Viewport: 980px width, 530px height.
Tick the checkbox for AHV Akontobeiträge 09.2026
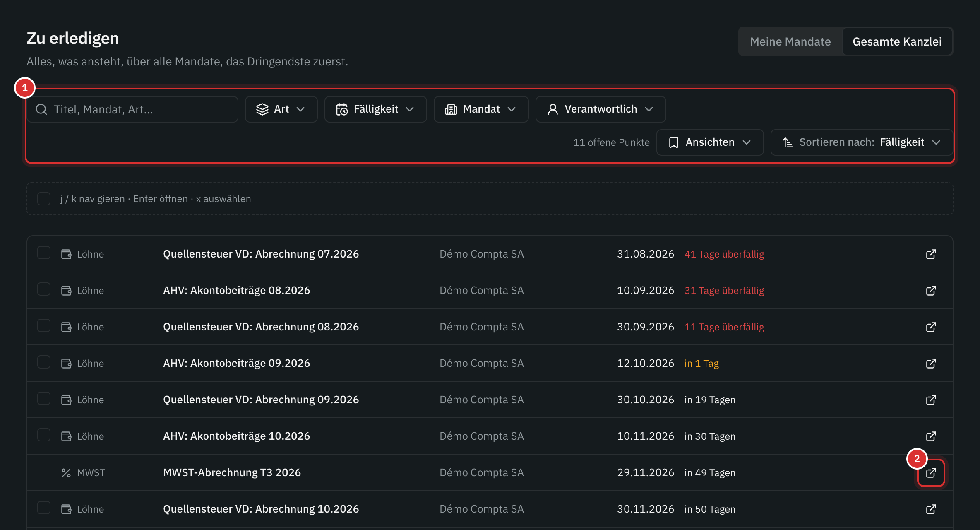[x=44, y=362]
